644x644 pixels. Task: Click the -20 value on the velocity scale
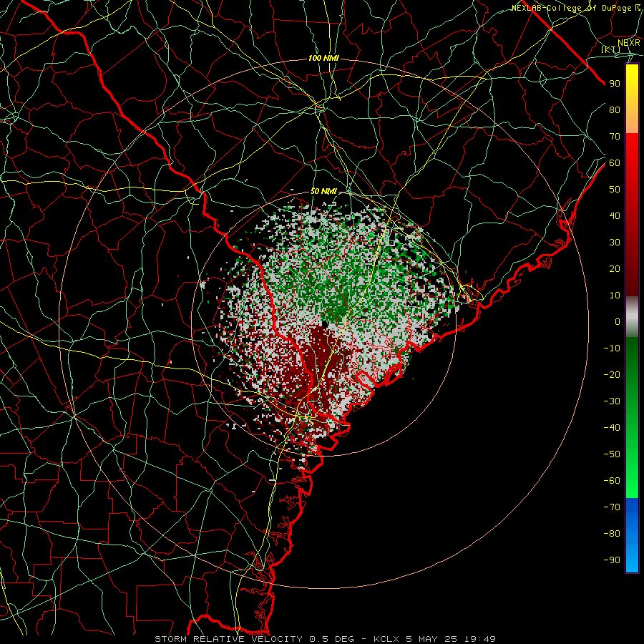(x=612, y=375)
